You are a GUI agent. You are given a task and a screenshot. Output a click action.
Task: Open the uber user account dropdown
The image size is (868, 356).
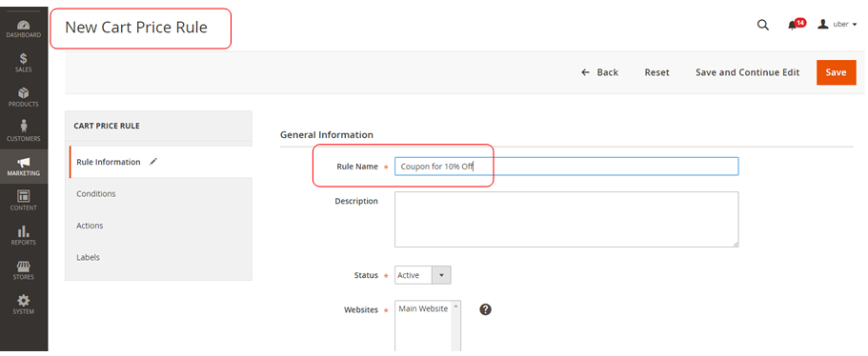838,25
